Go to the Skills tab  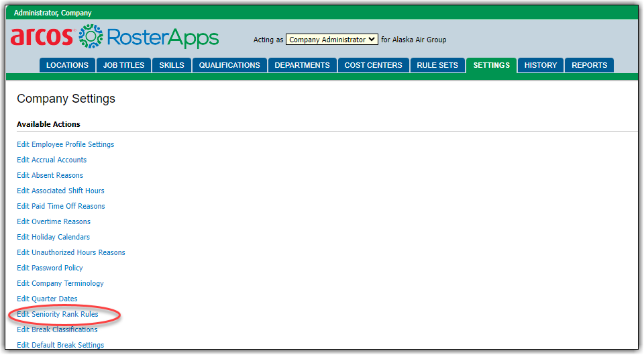coord(172,65)
